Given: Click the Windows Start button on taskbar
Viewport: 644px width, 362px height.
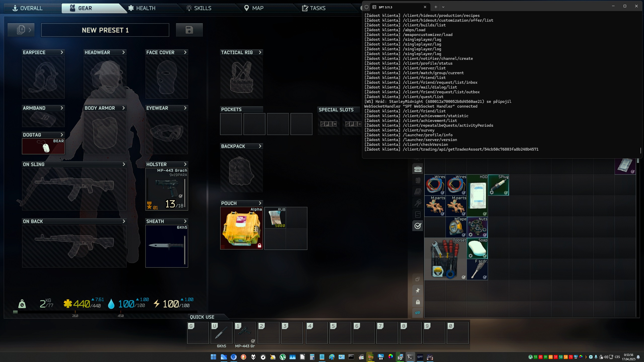Looking at the screenshot, I should click(213, 357).
